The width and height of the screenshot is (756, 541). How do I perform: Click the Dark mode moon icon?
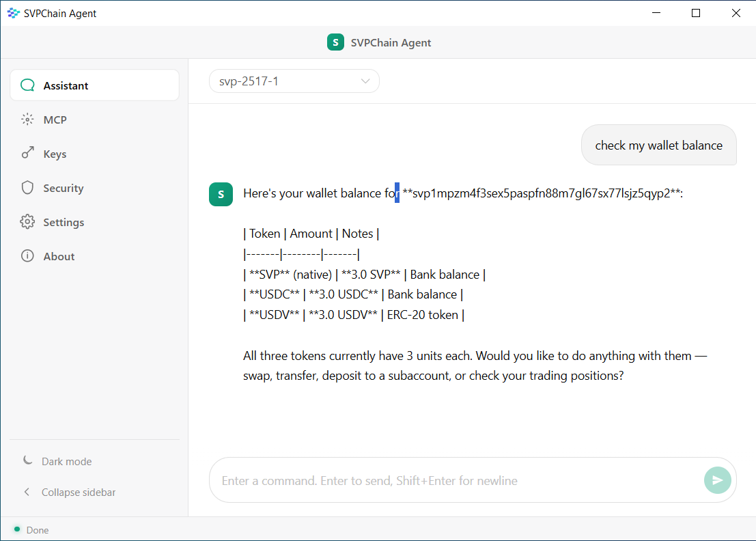(27, 460)
